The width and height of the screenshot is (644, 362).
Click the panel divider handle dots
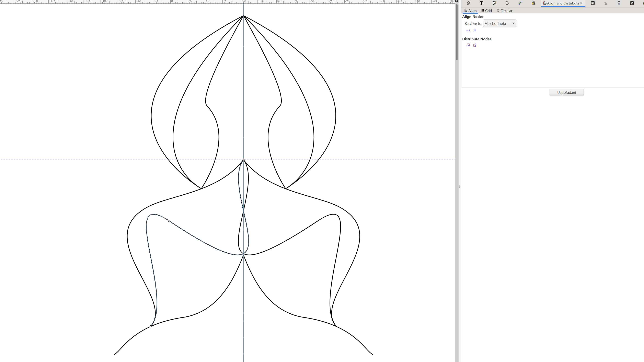tap(460, 187)
